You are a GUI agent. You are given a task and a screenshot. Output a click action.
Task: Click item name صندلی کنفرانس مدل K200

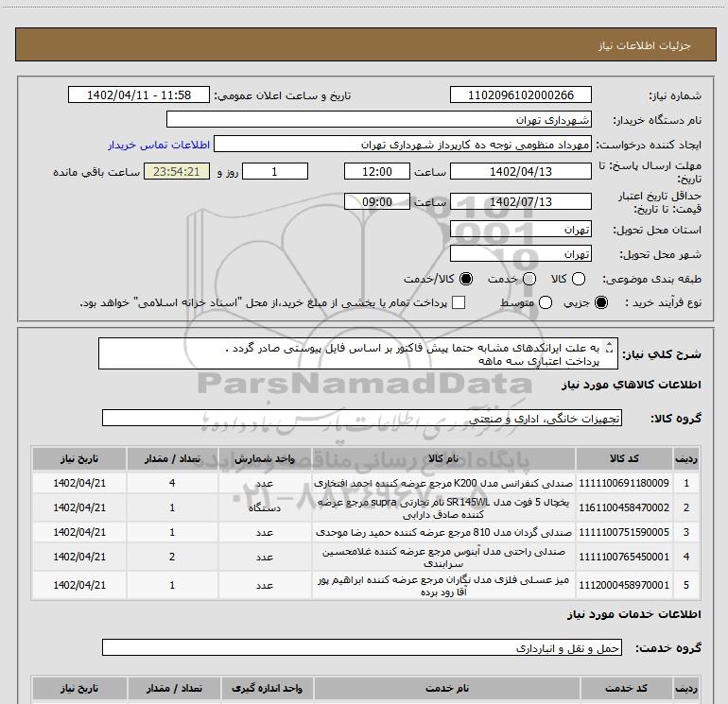[x=443, y=483]
